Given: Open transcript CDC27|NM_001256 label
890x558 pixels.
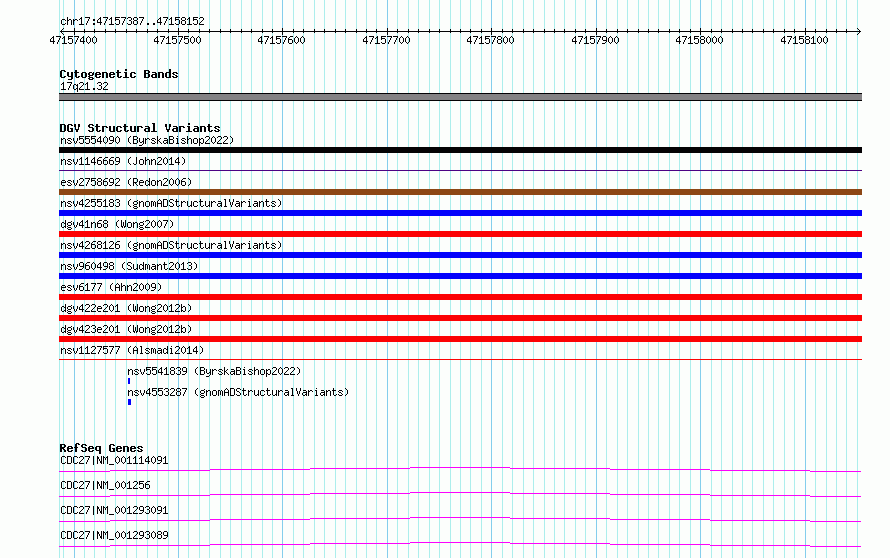Looking at the screenshot, I should (x=105, y=485).
